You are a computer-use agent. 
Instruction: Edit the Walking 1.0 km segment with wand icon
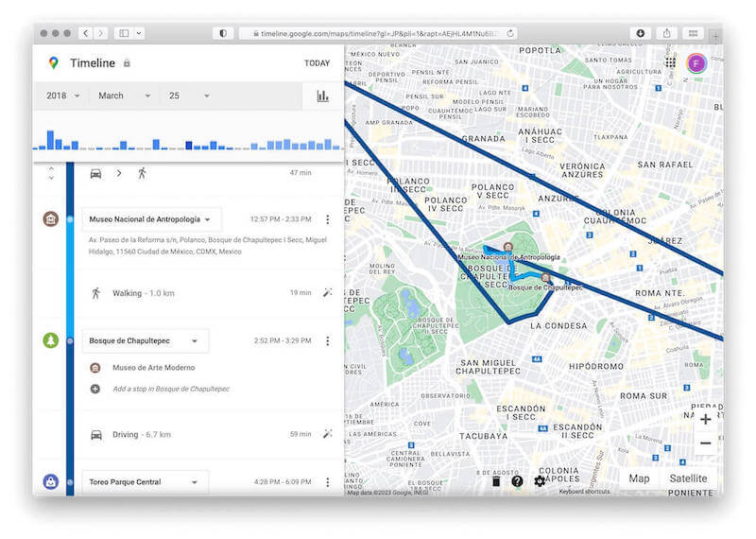[328, 292]
